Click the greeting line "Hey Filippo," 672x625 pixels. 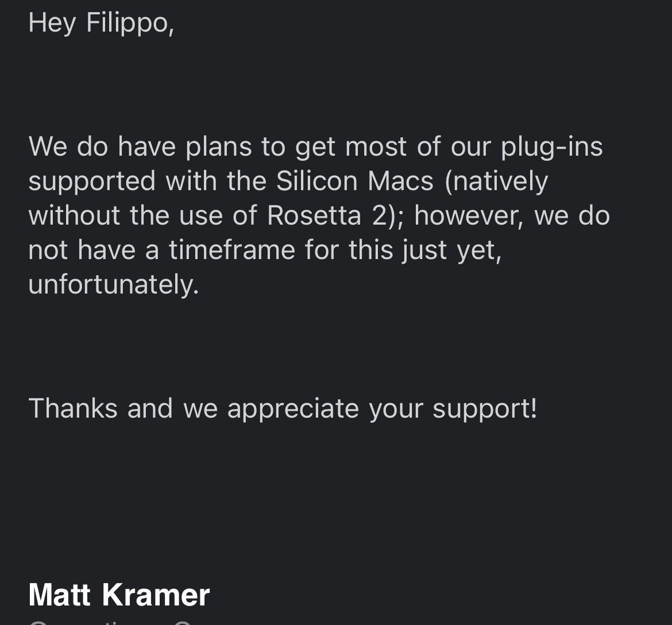point(101,23)
